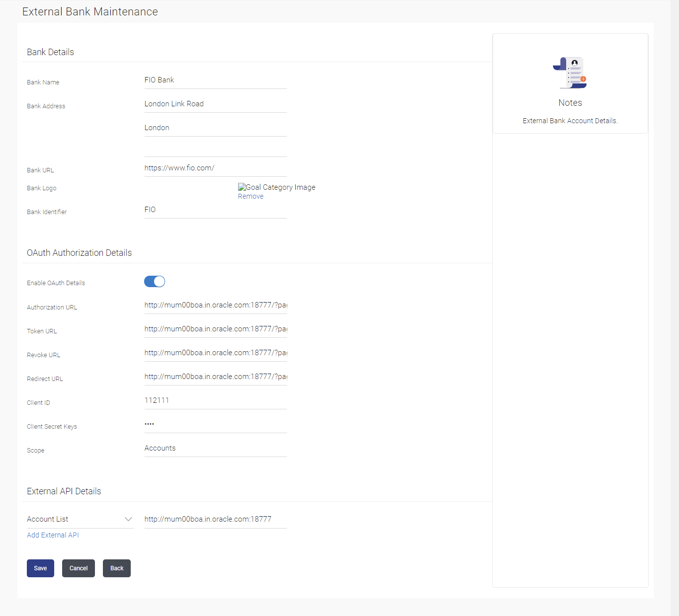The width and height of the screenshot is (679, 616).
Task: Edit the Account List API URL field
Action: pyautogui.click(x=216, y=519)
